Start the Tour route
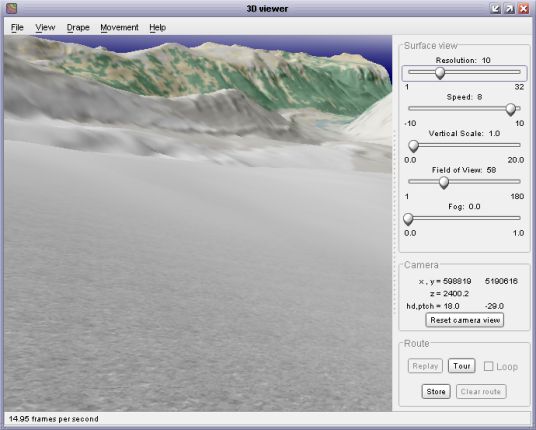This screenshot has height=430, width=536. tap(461, 366)
